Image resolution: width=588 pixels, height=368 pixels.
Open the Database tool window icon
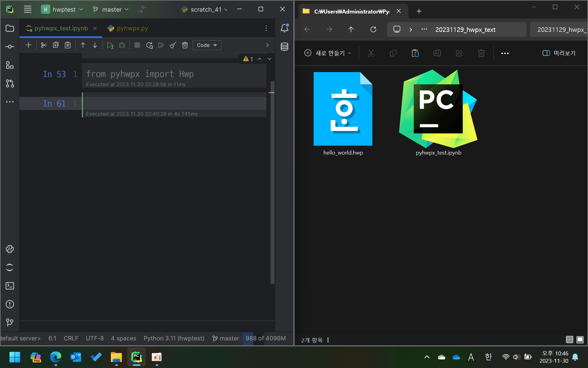point(285,47)
